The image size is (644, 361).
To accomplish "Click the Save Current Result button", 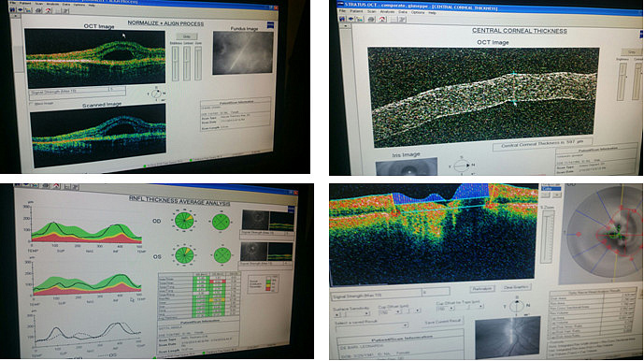I will click(443, 322).
